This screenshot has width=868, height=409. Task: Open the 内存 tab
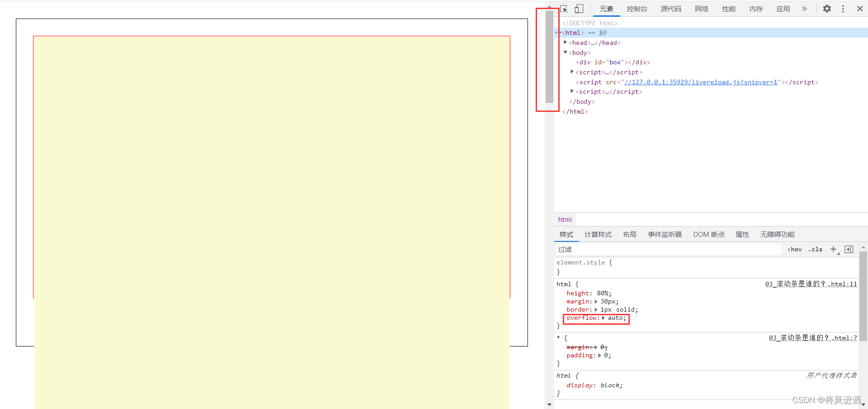coord(756,9)
